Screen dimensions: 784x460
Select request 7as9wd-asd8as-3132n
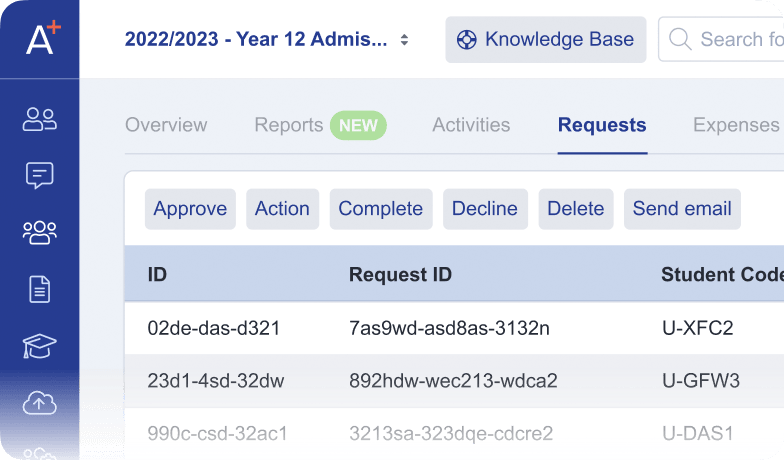(449, 328)
